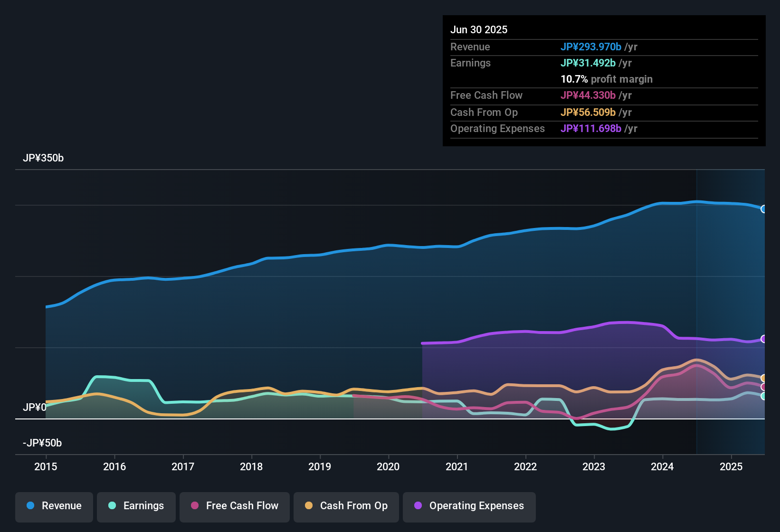The image size is (780, 532).
Task: Click the 10.7% profit margin text
Action: pos(607,79)
